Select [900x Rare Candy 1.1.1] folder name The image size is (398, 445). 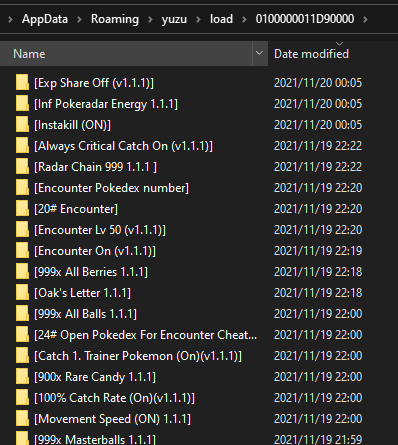pos(95,377)
